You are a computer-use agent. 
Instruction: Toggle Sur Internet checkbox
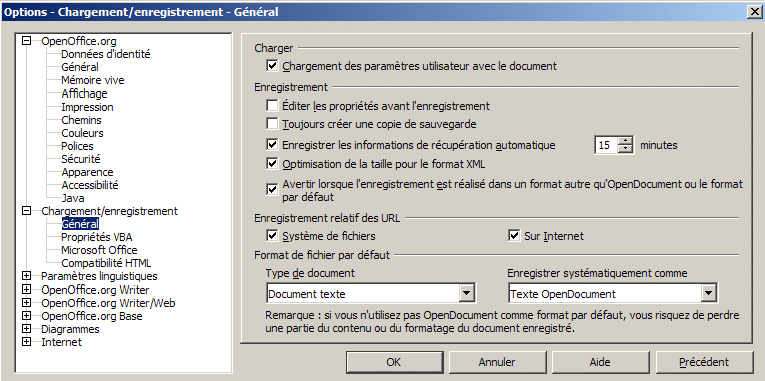(514, 236)
